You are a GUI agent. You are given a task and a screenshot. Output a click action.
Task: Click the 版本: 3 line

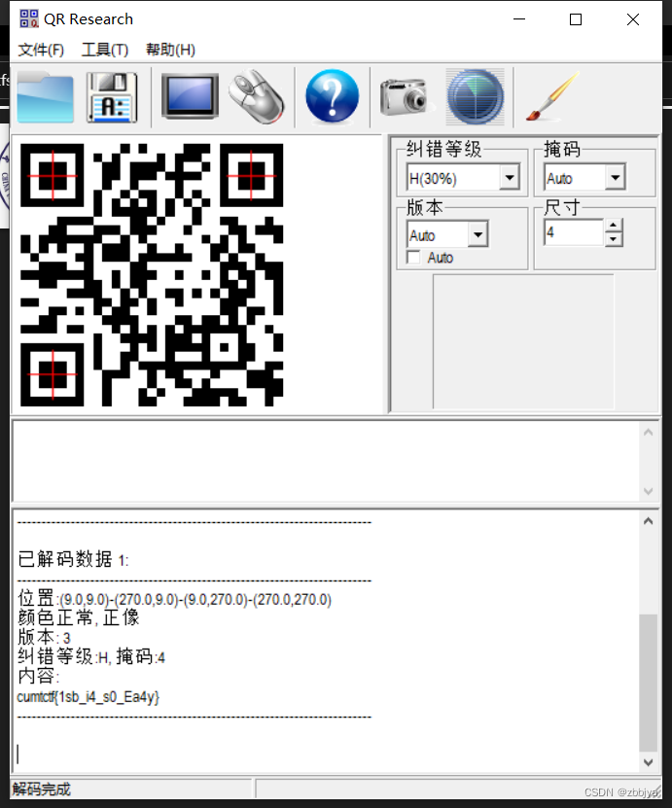click(44, 638)
